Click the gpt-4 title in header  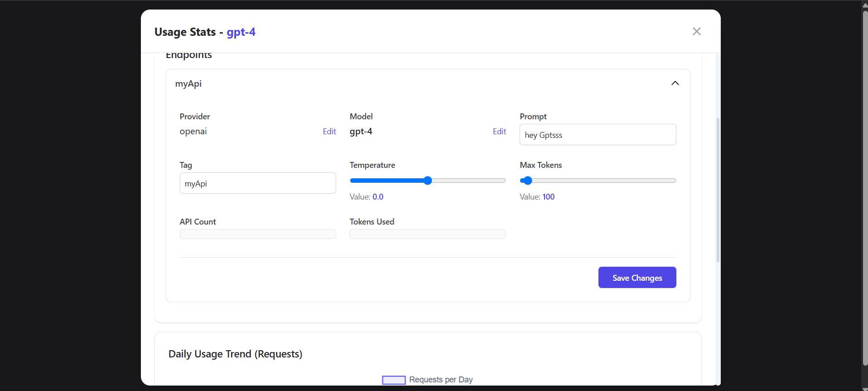click(x=241, y=32)
